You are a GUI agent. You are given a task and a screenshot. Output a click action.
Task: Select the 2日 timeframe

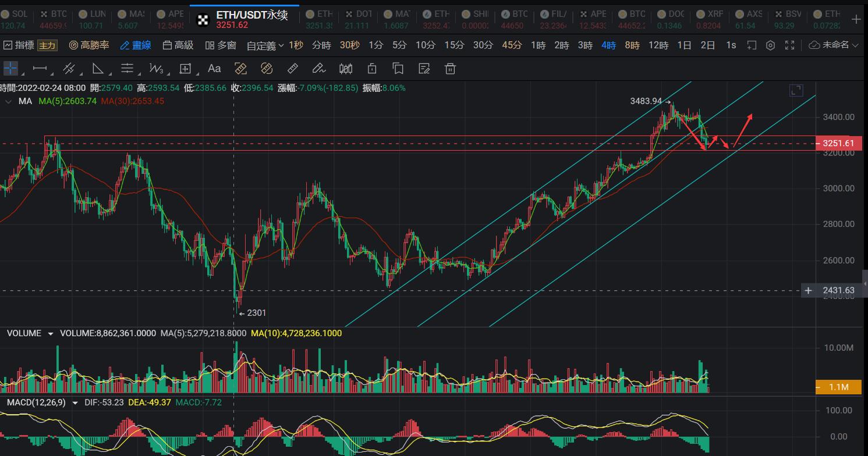pos(707,45)
